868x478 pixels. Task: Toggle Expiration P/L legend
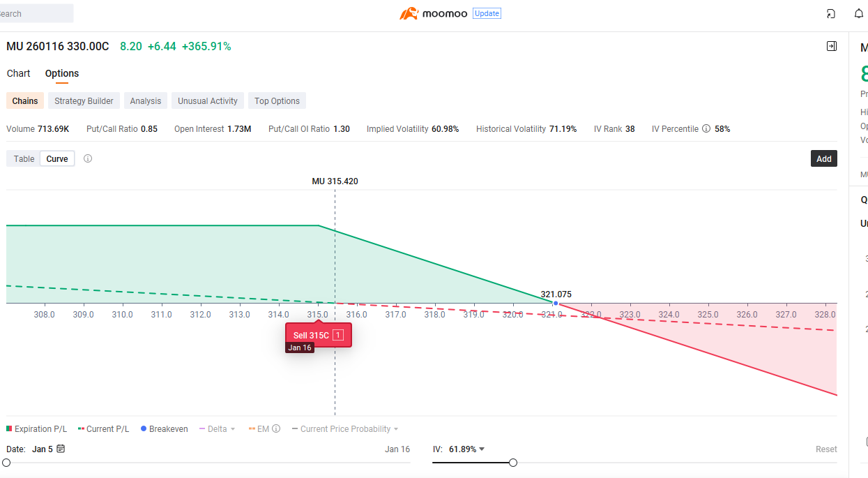click(x=37, y=428)
